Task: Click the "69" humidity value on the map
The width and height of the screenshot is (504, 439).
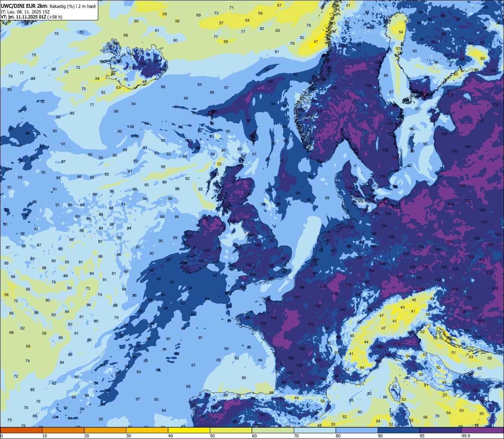Action: coord(198,15)
